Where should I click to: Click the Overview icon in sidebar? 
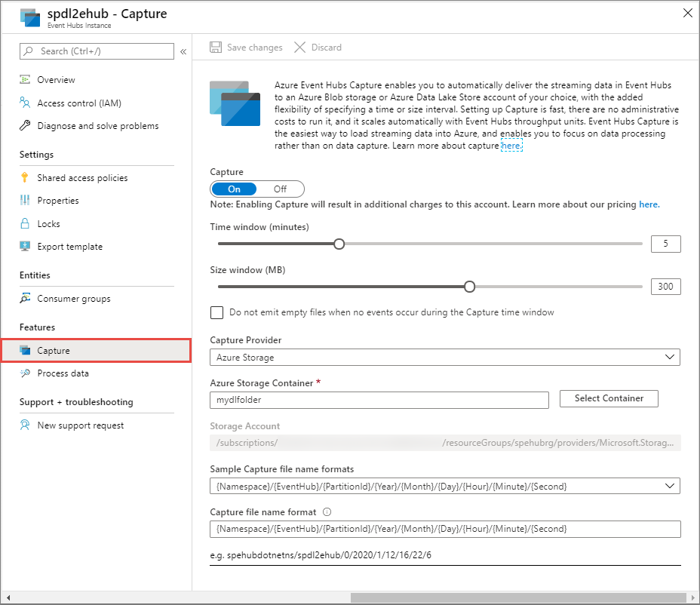tap(25, 79)
